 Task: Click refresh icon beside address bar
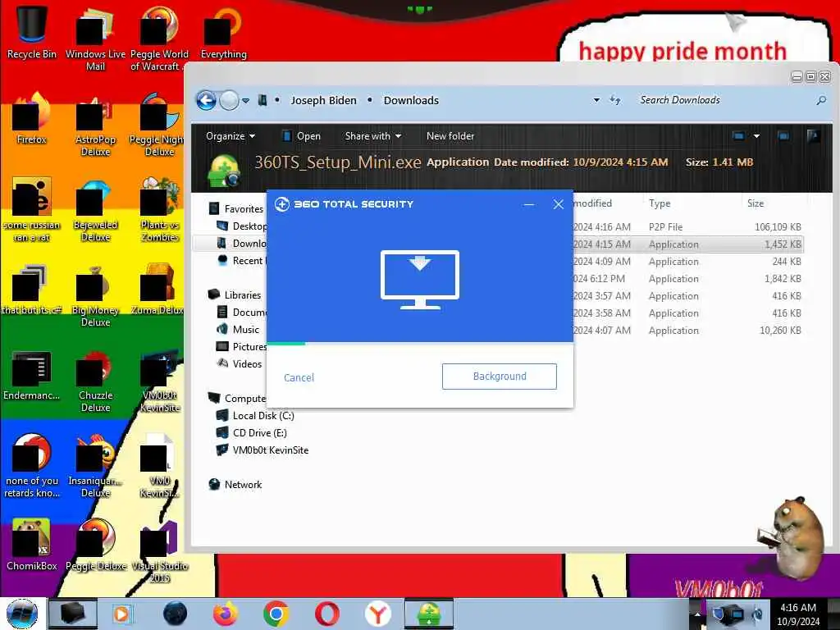(615, 100)
